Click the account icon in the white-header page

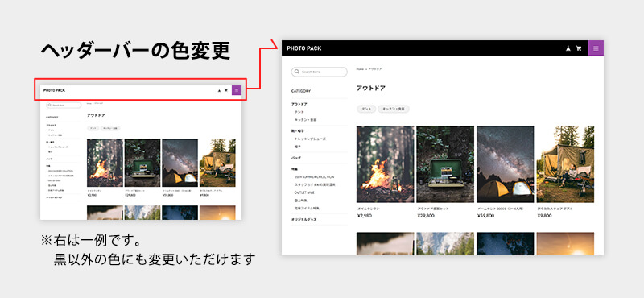tap(219, 90)
